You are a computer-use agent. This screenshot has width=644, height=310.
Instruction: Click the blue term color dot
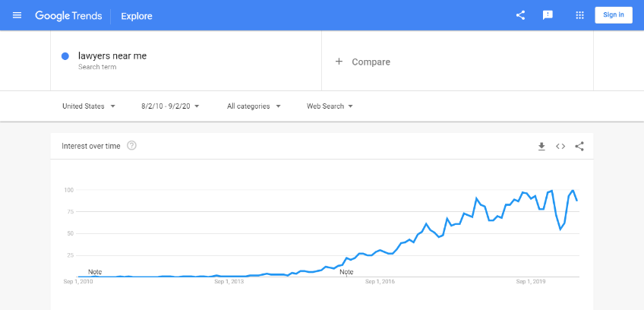(x=65, y=56)
